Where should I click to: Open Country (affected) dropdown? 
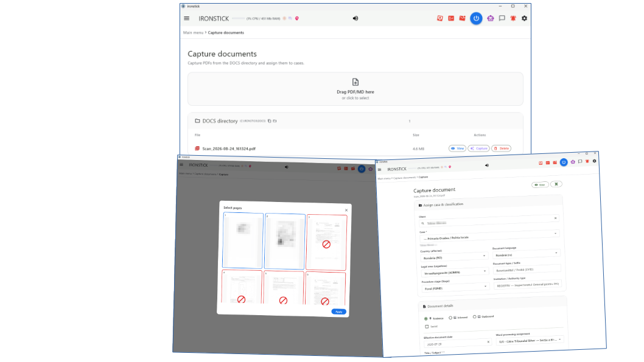[454, 257]
